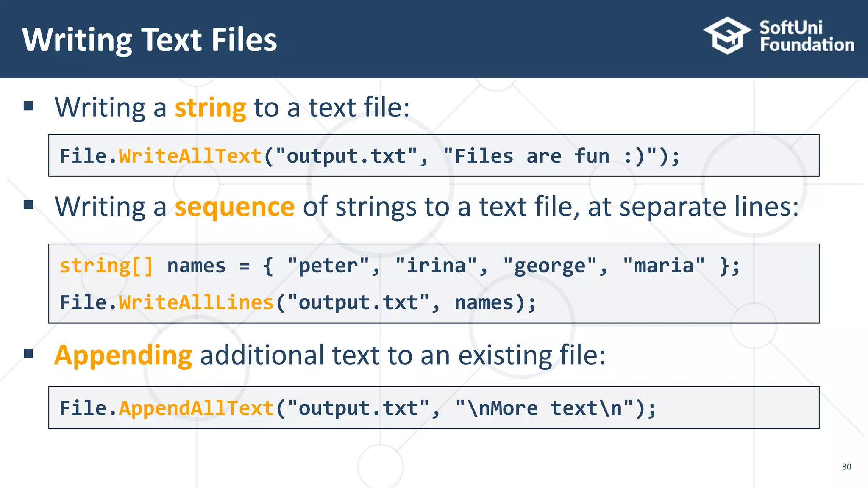Viewport: 868px width, 488px height.
Task: Click the 'Writing Text Files' slide title
Action: pos(150,40)
